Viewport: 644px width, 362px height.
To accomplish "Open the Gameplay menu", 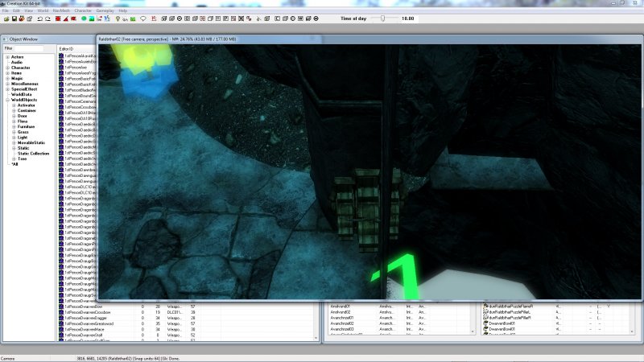I will tap(105, 10).
